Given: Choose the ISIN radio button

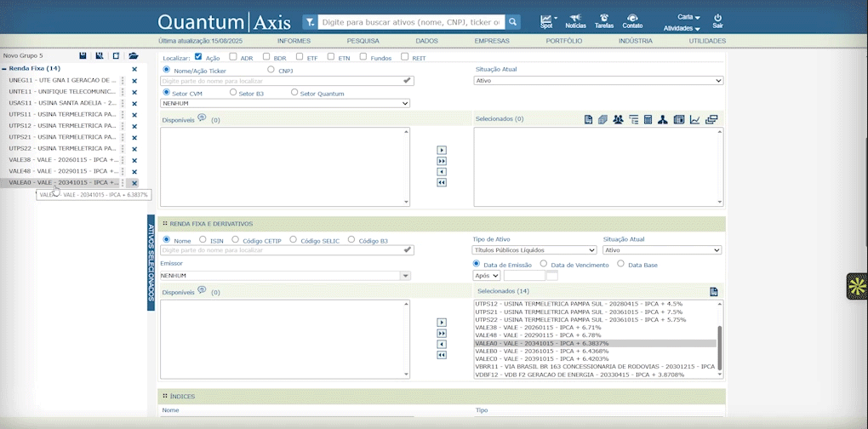Looking at the screenshot, I should pyautogui.click(x=203, y=240).
